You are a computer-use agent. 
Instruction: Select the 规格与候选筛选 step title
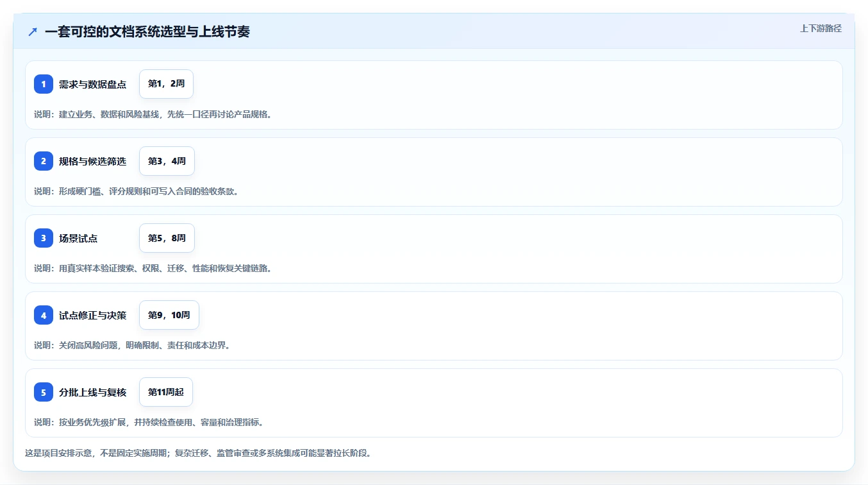click(92, 161)
